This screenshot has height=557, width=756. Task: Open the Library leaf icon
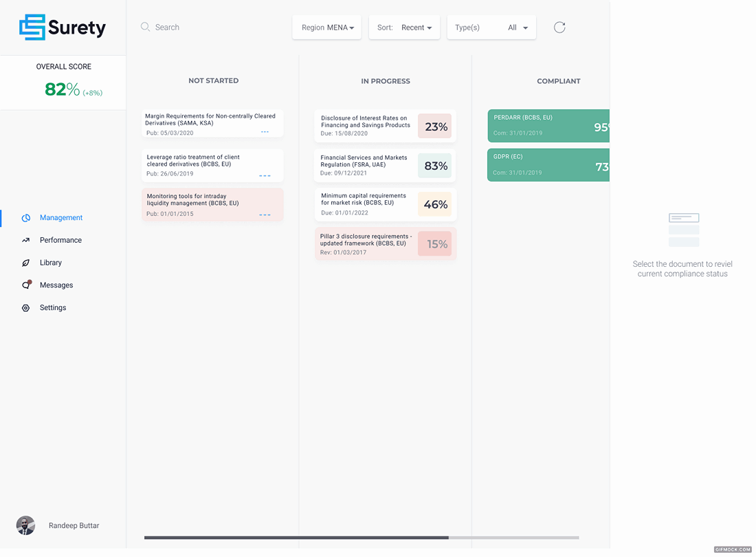point(25,262)
